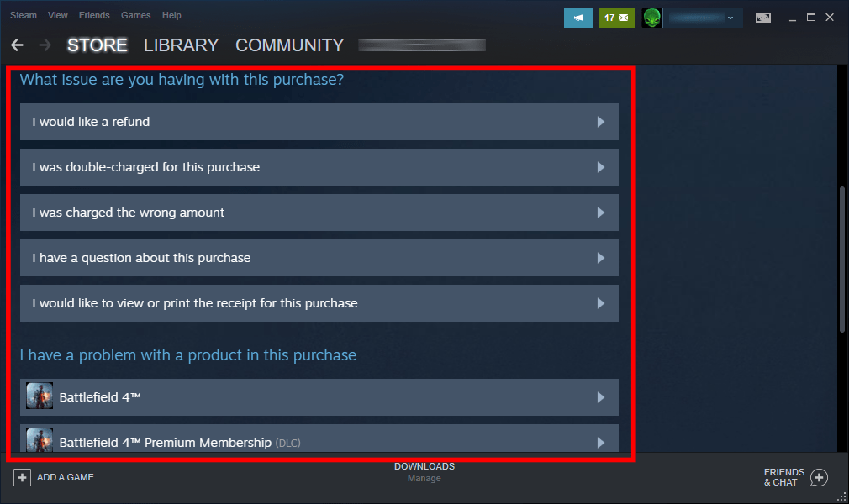Expand the "I would like a refund" arrow

601,122
